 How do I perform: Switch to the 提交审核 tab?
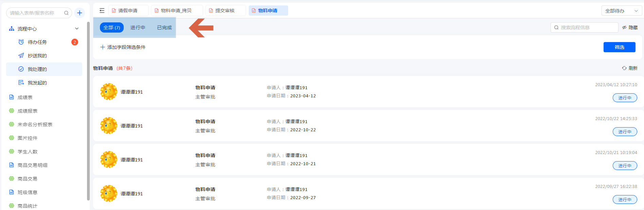click(225, 11)
